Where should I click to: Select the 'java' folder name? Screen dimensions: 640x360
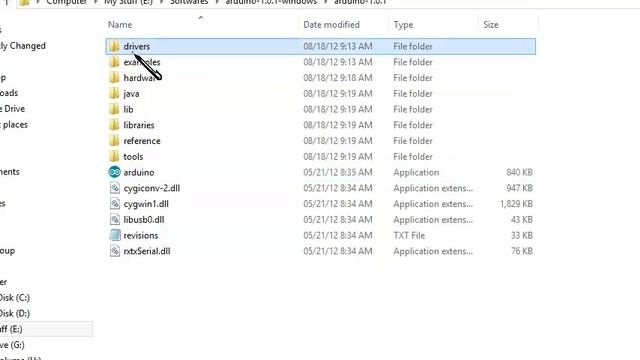pos(131,94)
